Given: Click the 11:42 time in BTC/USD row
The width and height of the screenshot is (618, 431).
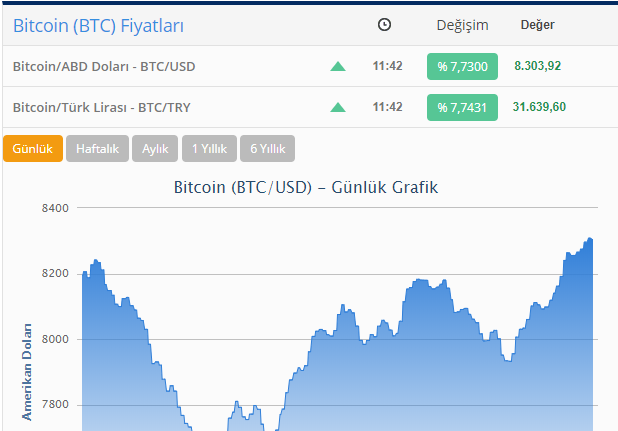Looking at the screenshot, I should (387, 66).
